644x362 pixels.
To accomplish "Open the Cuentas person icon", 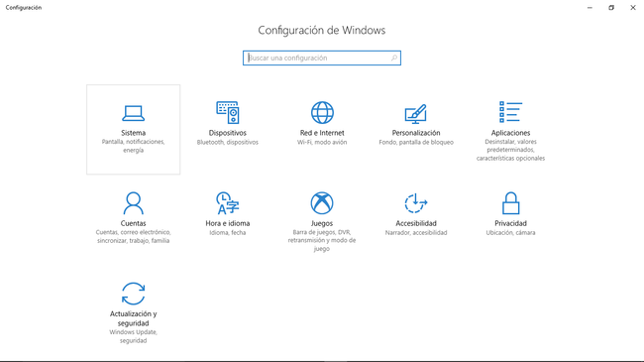I will [x=133, y=202].
